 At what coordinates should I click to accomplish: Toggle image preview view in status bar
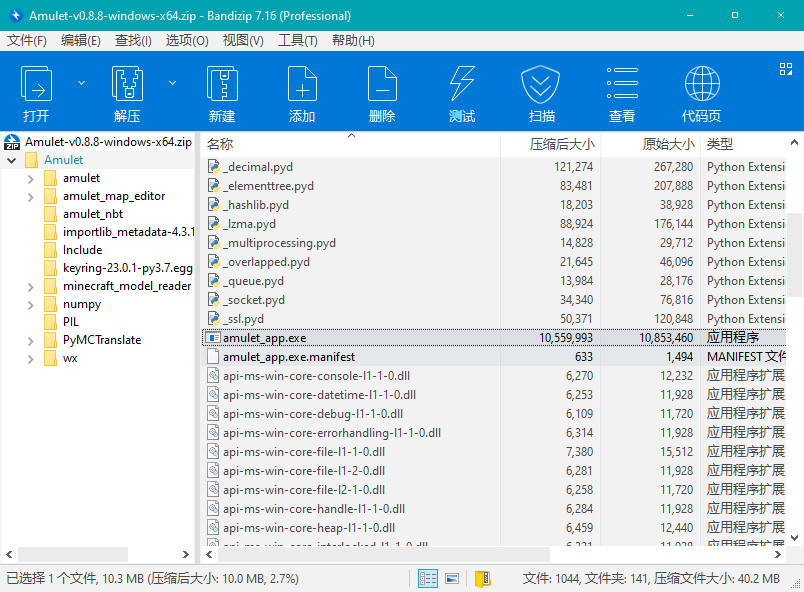(x=452, y=579)
